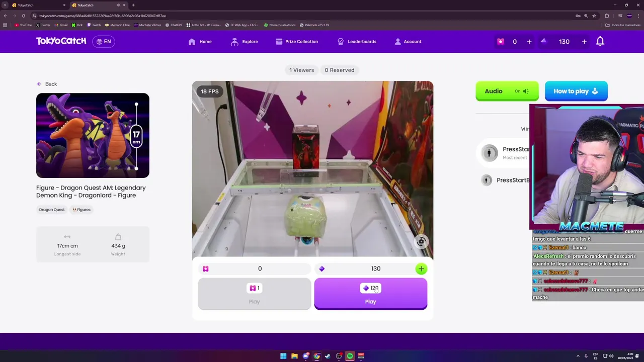644x362 pixels.
Task: Open Chrome from the taskbar
Action: point(316,356)
